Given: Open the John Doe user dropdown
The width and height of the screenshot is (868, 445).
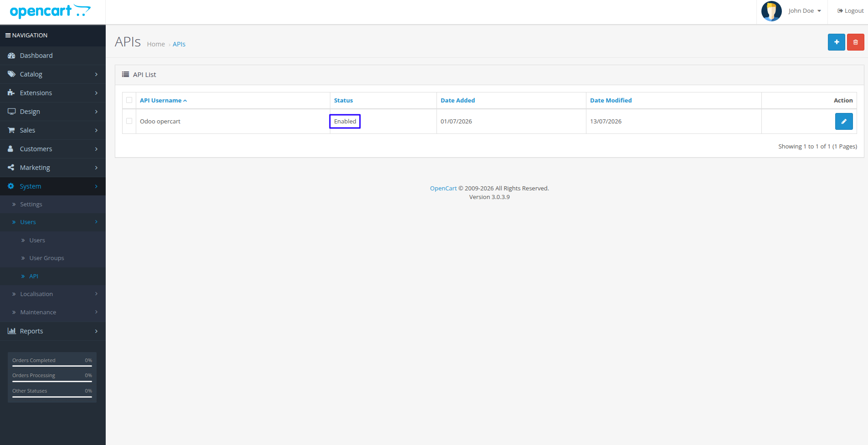Looking at the screenshot, I should click(x=805, y=11).
